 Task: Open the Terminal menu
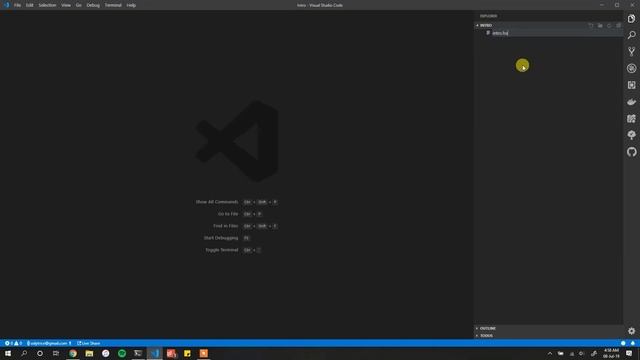coord(113,5)
